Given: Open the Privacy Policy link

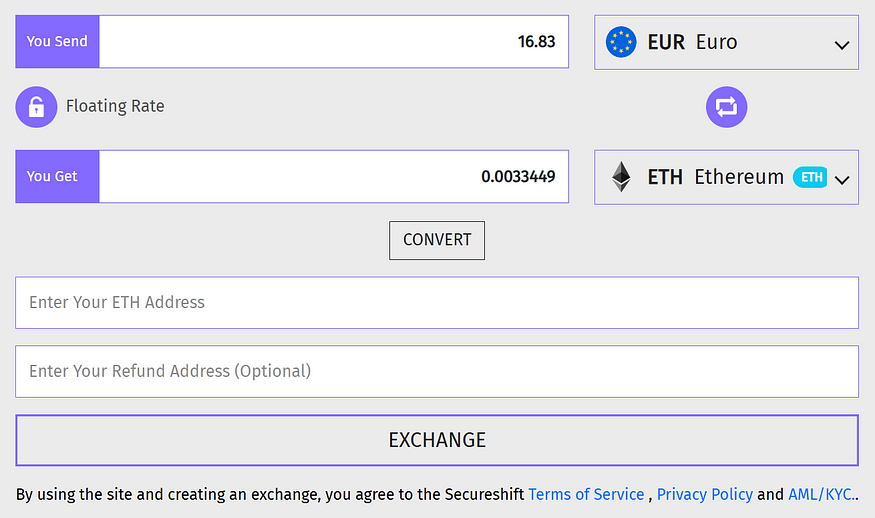Looking at the screenshot, I should click(704, 494).
